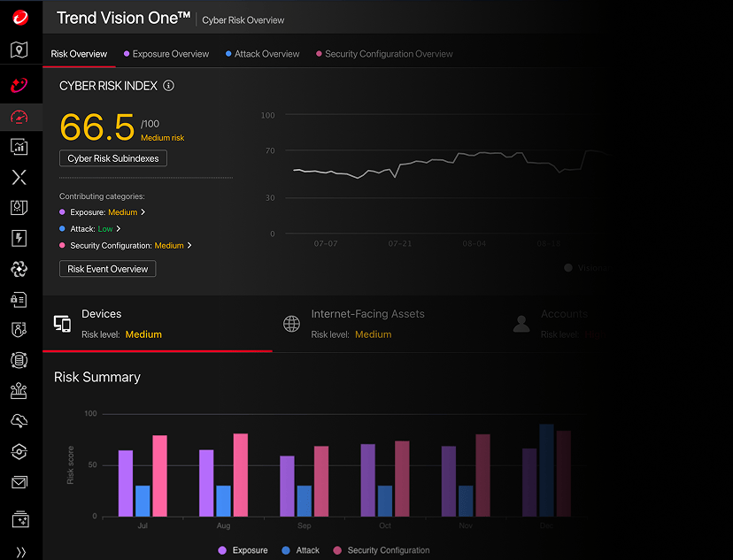
Task: Select the Cyber Risk gauge icon in sidebar
Action: click(x=19, y=117)
